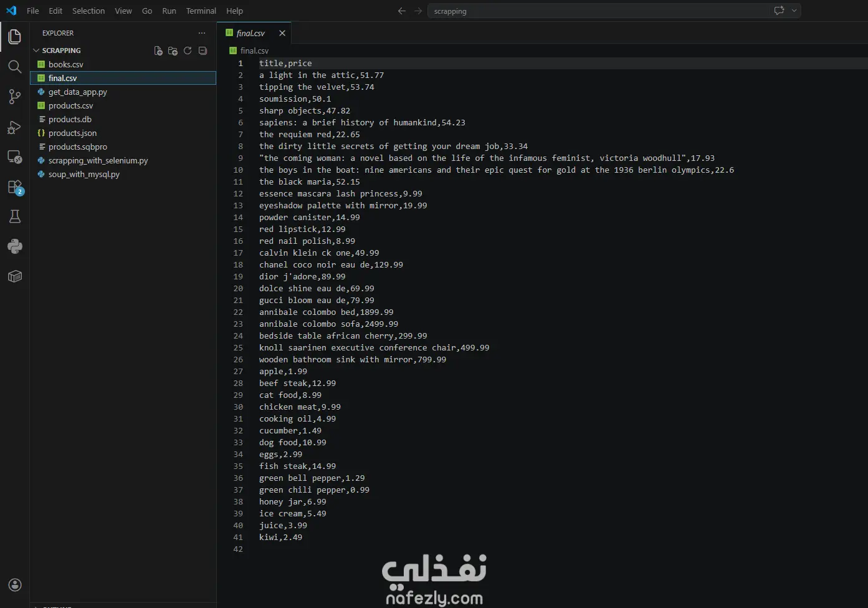The width and height of the screenshot is (868, 608).
Task: Open the Search view in activity bar
Action: (14, 67)
